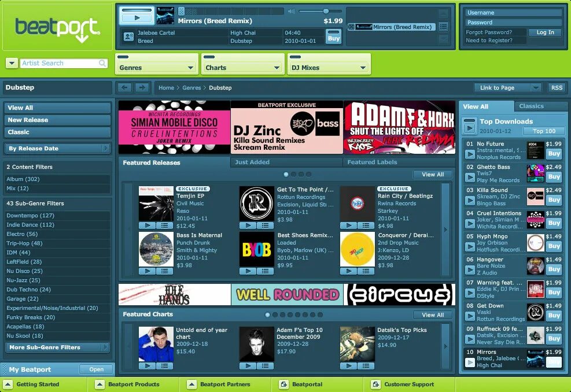Go to second page dot of Featured Releases

coord(293,175)
